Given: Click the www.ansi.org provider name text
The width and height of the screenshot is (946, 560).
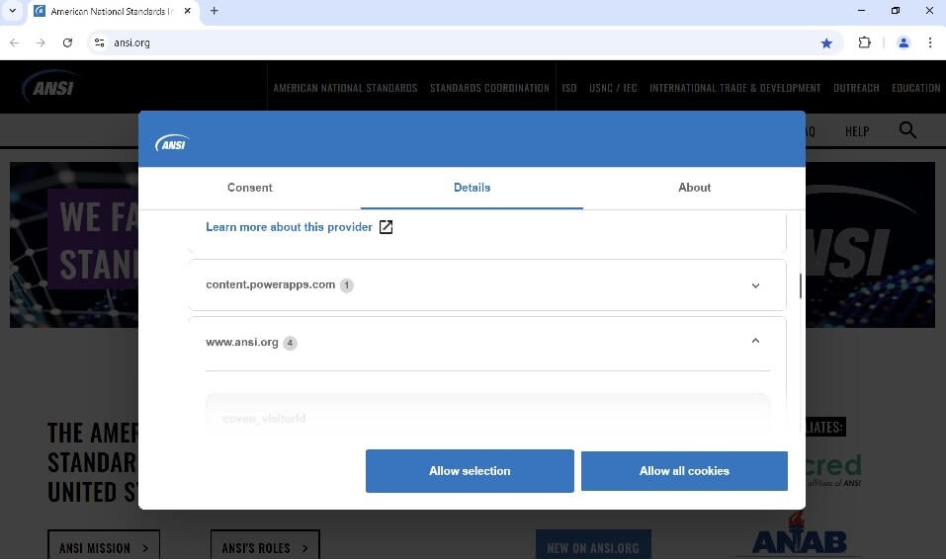Looking at the screenshot, I should (242, 342).
